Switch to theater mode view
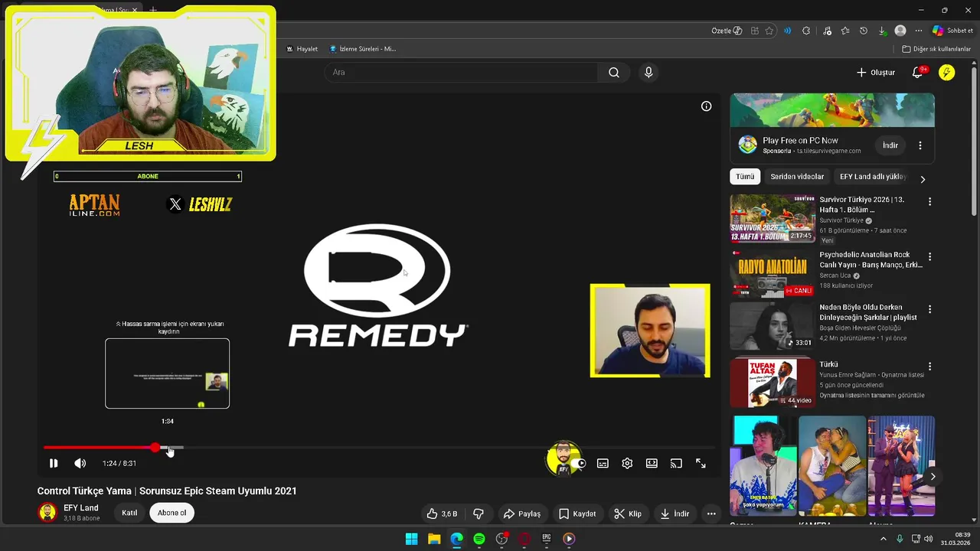The height and width of the screenshot is (551, 980). point(652,463)
